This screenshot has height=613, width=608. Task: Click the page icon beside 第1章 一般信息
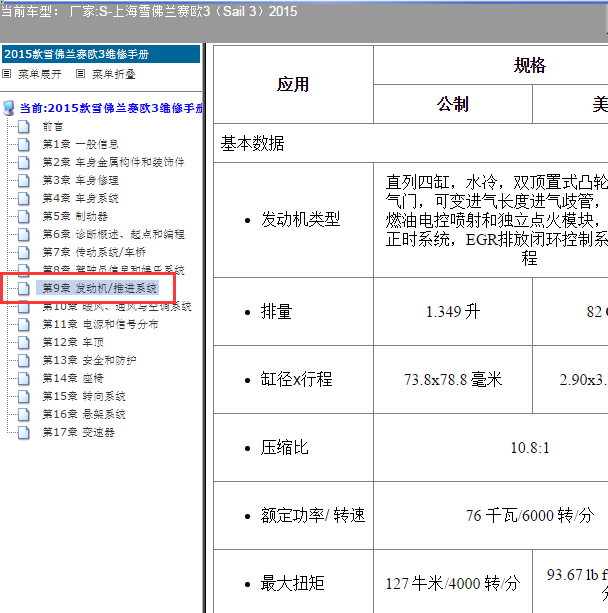point(23,144)
